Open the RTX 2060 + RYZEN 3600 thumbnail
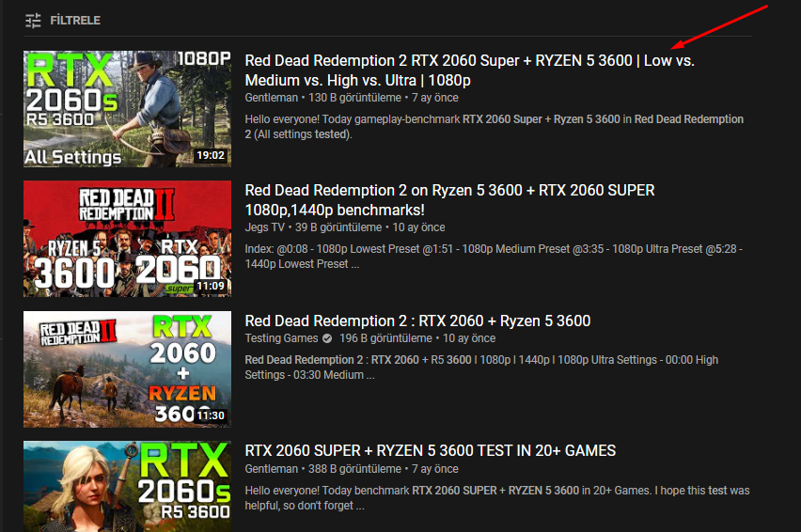The height and width of the screenshot is (532, 801). point(127,369)
